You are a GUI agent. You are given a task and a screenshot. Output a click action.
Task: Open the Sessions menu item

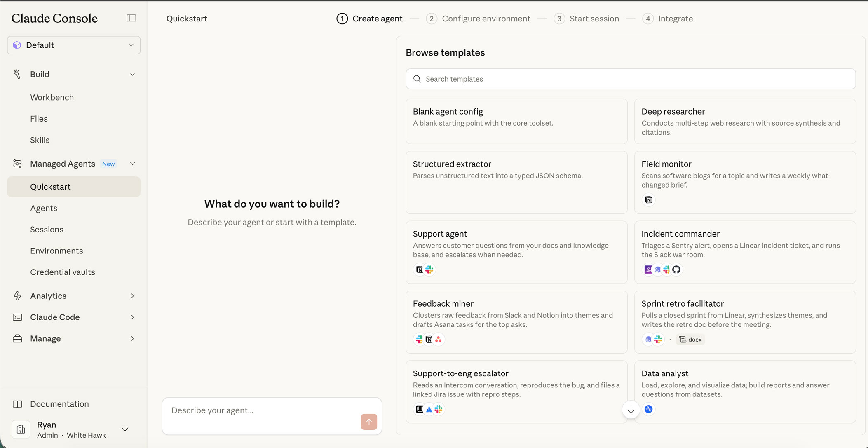[47, 230]
